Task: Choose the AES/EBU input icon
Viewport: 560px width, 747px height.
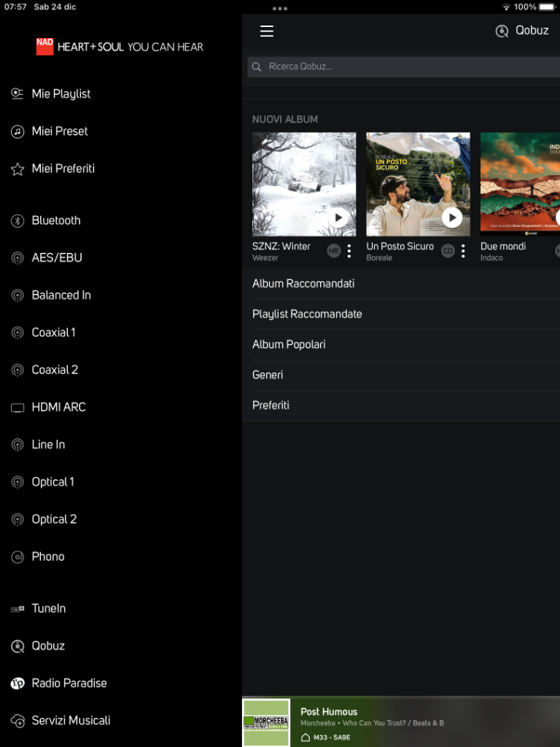Action: 17,258
